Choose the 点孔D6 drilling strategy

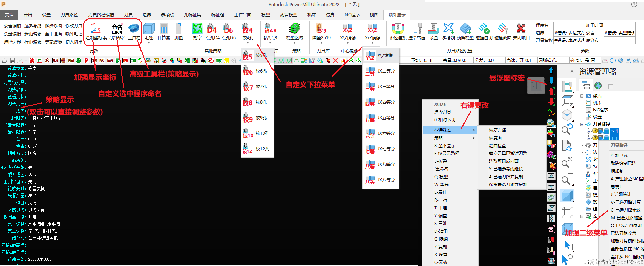228,31
